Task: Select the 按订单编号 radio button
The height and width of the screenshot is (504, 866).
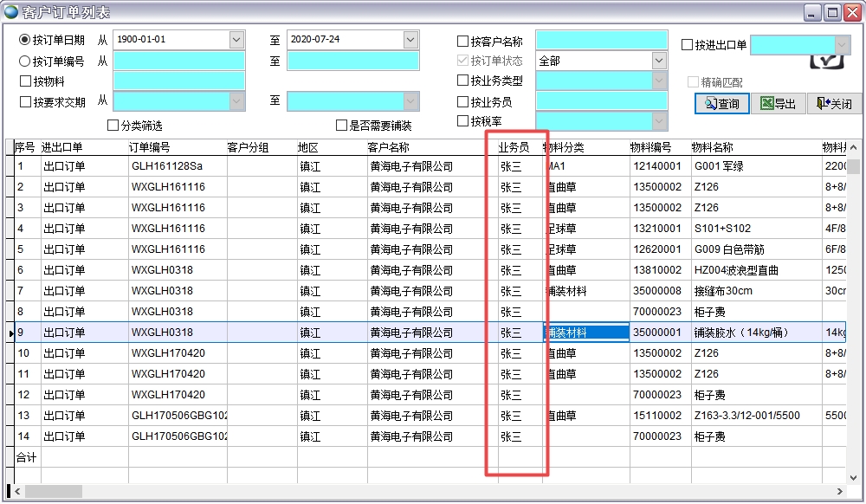Action: click(25, 61)
